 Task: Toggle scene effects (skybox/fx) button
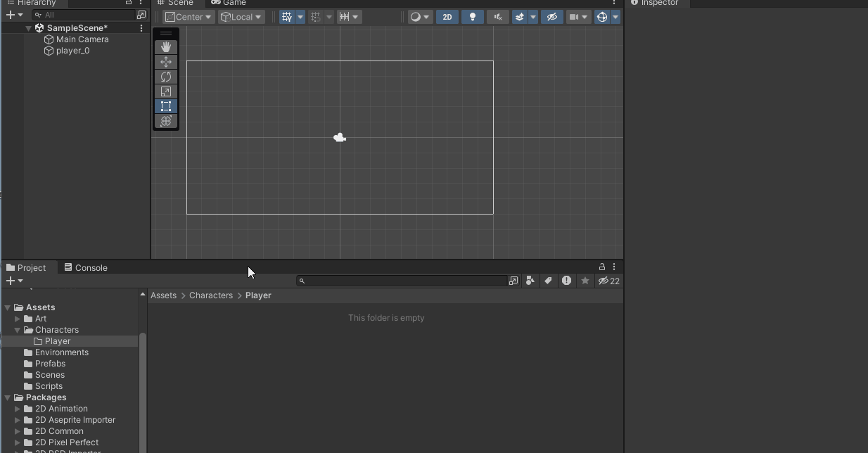tap(520, 17)
